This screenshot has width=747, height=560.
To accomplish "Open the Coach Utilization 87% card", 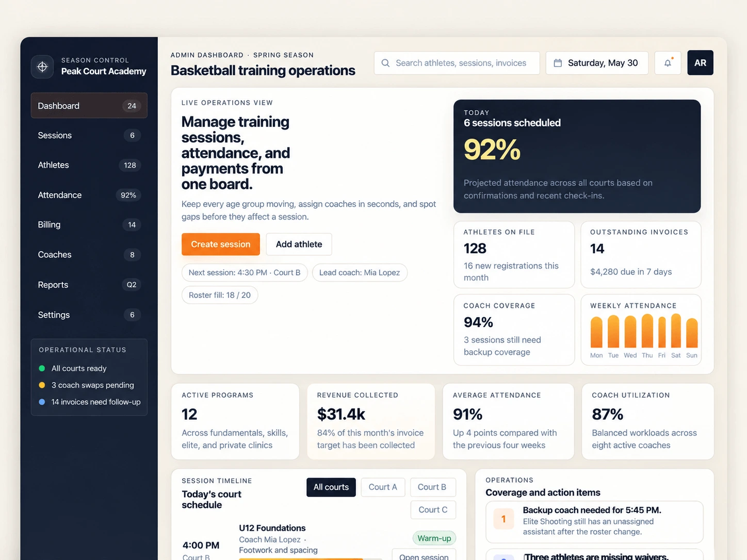I will [x=648, y=421].
